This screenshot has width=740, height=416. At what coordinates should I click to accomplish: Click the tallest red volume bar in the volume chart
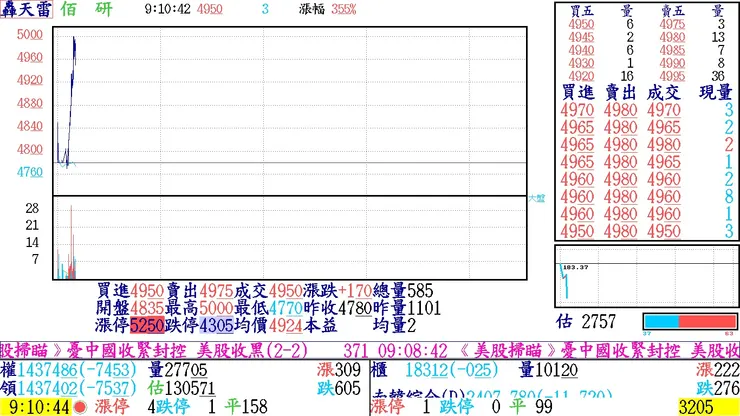click(71, 241)
